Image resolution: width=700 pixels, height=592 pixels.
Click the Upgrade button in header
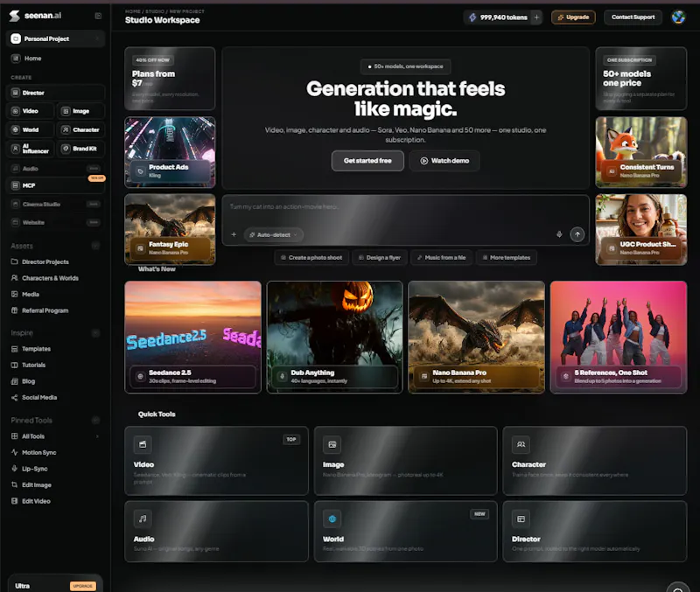(x=573, y=17)
